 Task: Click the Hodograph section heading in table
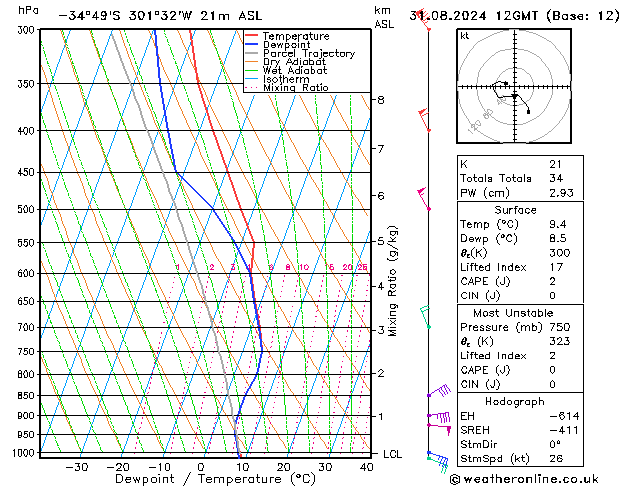515,401
